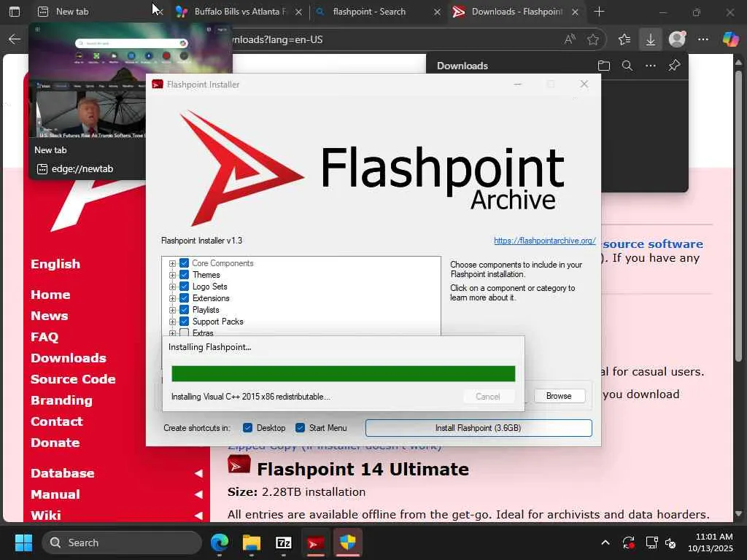Open FAQ in the website sidebar
Image resolution: width=747 pixels, height=560 pixels.
(x=44, y=337)
